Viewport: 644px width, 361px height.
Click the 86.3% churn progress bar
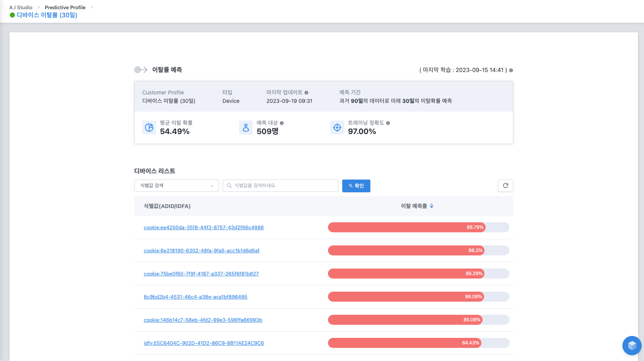419,250
